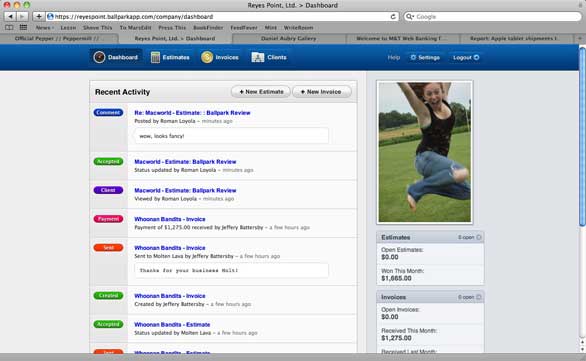Add a new browser tab
This screenshot has width=586, height=361.
580,38
